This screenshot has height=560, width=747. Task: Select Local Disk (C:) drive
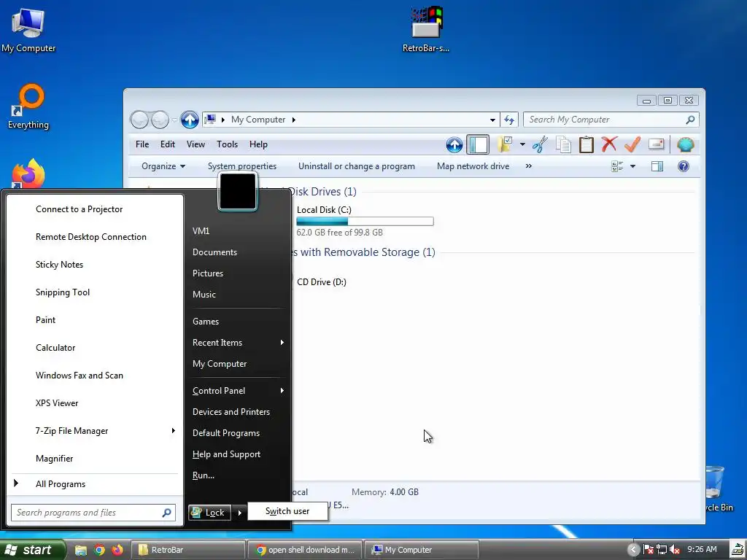pyautogui.click(x=324, y=210)
